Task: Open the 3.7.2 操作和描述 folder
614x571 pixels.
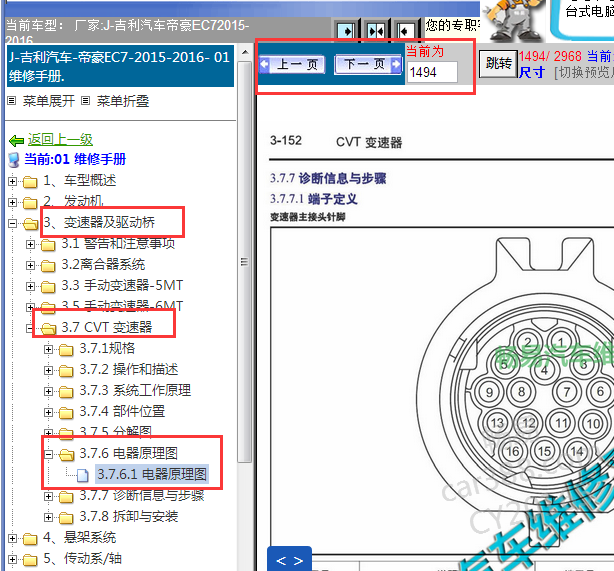Action: click(129, 369)
